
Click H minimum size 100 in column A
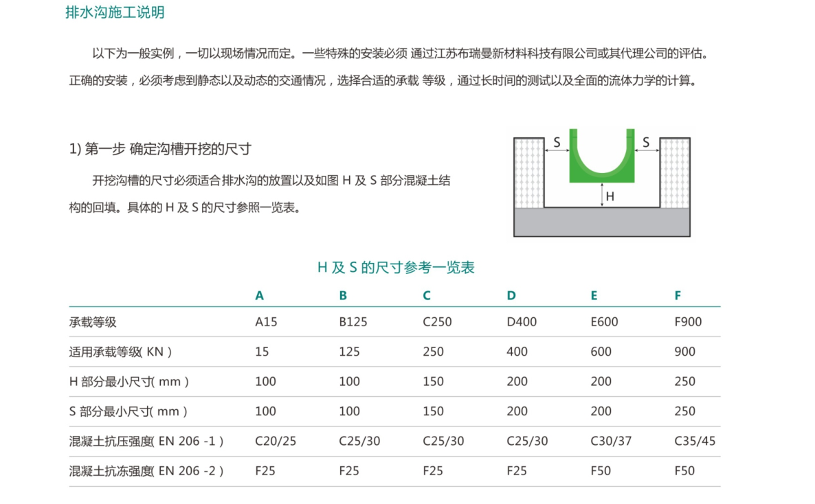click(x=266, y=382)
